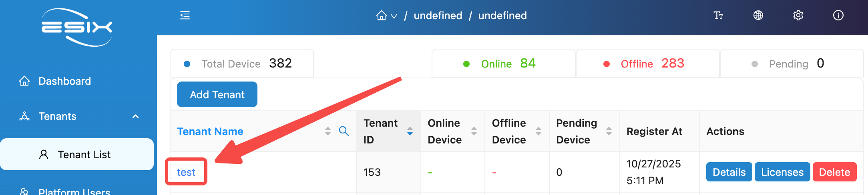The image size is (868, 195).
Task: Click the info circle icon
Action: (x=838, y=16)
